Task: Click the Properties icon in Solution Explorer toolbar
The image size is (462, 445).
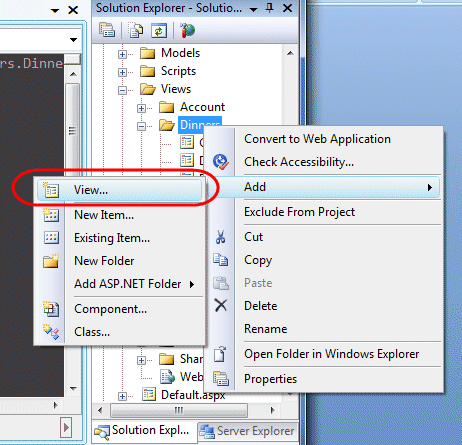Action: [x=107, y=30]
